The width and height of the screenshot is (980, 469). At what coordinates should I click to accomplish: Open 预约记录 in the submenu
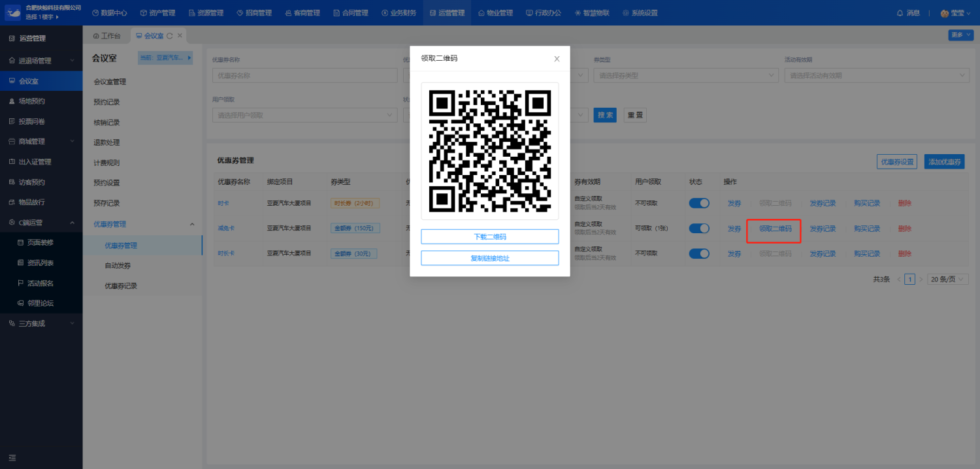[x=106, y=102]
